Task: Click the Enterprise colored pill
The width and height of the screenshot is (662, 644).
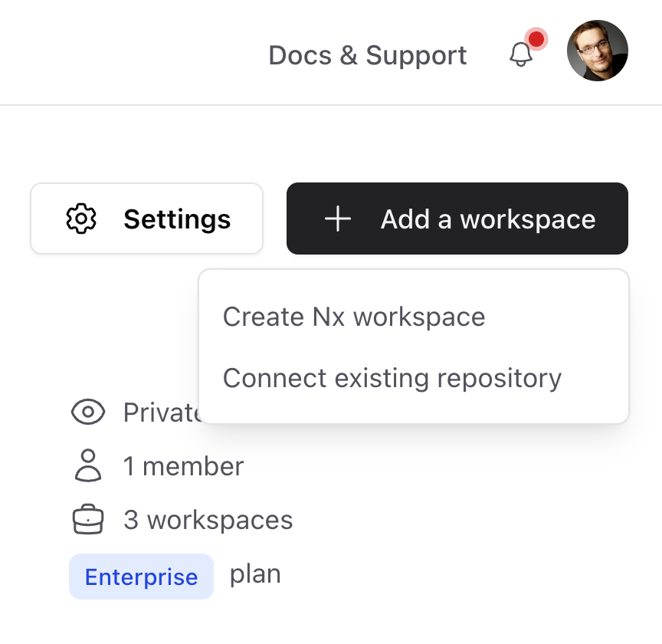Action: (x=141, y=576)
